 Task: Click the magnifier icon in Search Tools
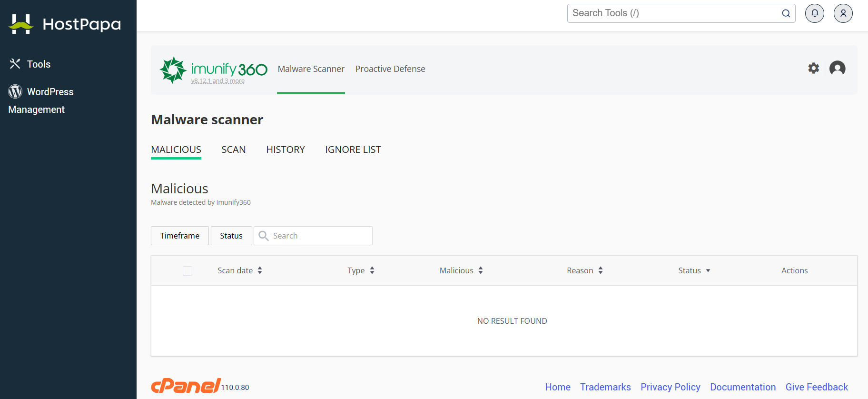(x=786, y=13)
